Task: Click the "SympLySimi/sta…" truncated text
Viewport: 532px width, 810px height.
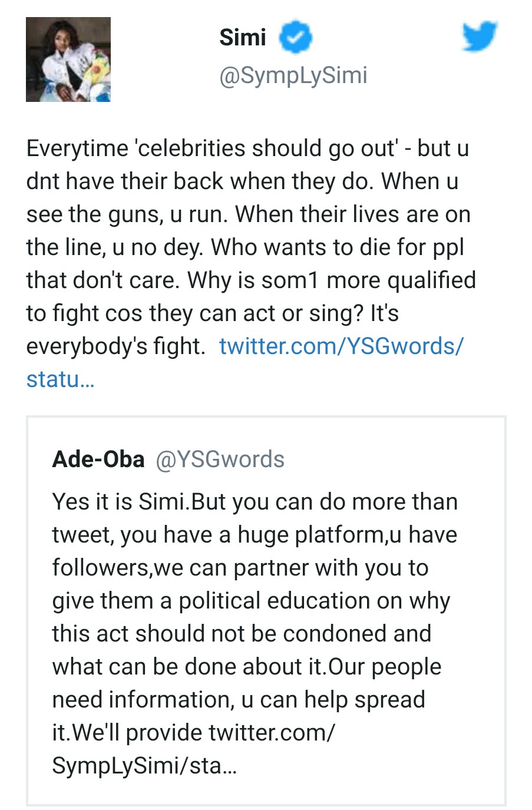Action: (144, 765)
